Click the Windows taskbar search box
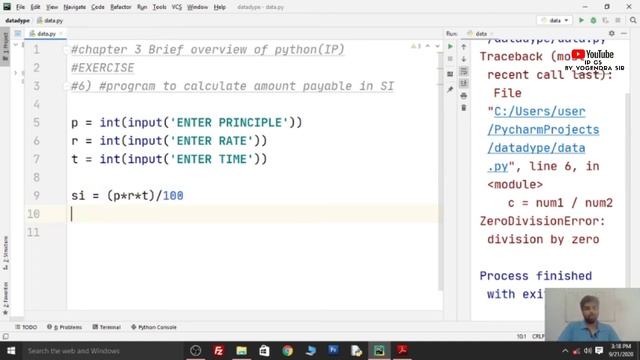Viewport: 640px width, 360px height. click(x=102, y=351)
